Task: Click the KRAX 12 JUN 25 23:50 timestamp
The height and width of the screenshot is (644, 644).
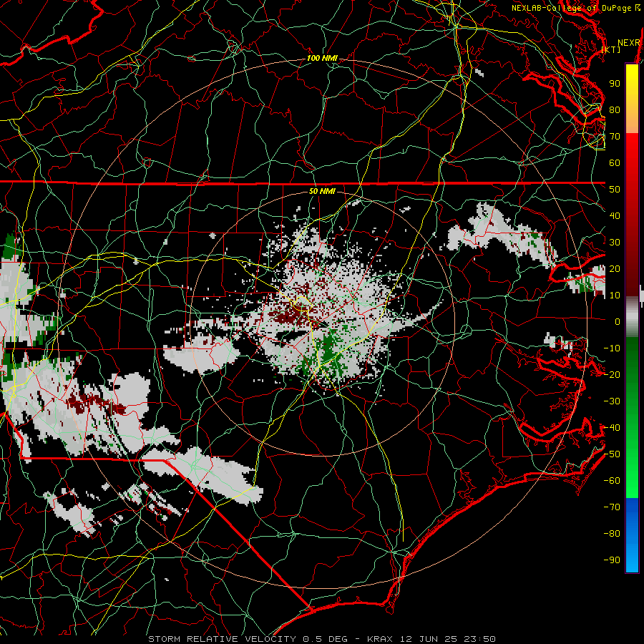Action: click(x=431, y=639)
